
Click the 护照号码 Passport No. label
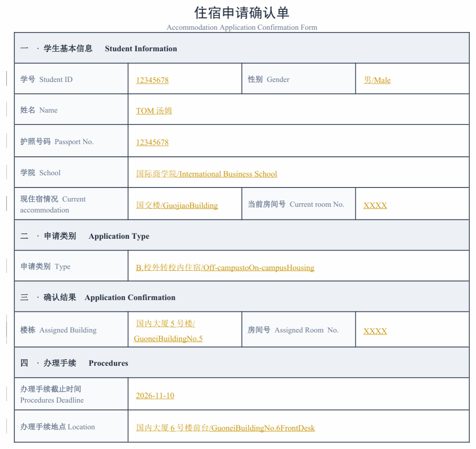(57, 141)
